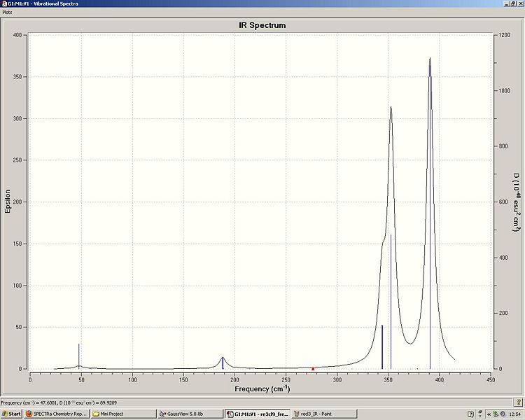Click the help question mark in status bar
The width and height of the screenshot is (525, 420).
[517, 402]
